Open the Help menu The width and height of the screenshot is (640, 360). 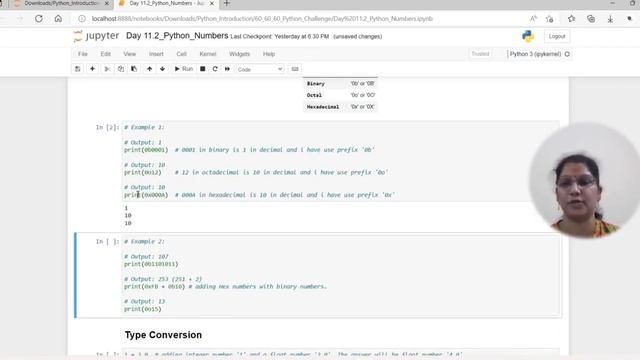pyautogui.click(x=269, y=54)
